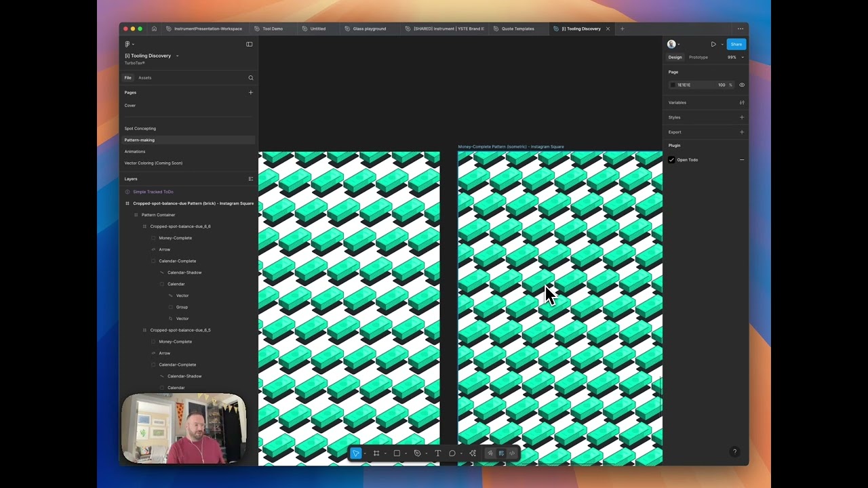Click the search icon in the left panel
The height and width of the screenshot is (488, 868).
pos(250,78)
